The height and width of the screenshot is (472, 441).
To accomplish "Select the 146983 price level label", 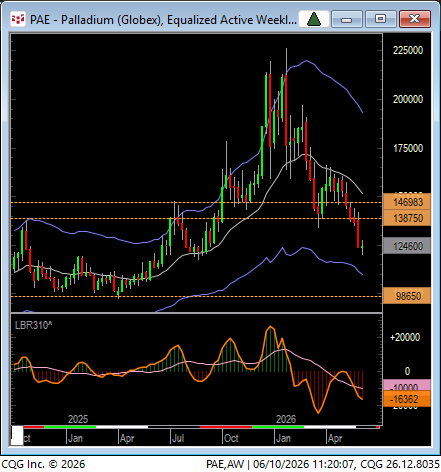I will (x=407, y=202).
